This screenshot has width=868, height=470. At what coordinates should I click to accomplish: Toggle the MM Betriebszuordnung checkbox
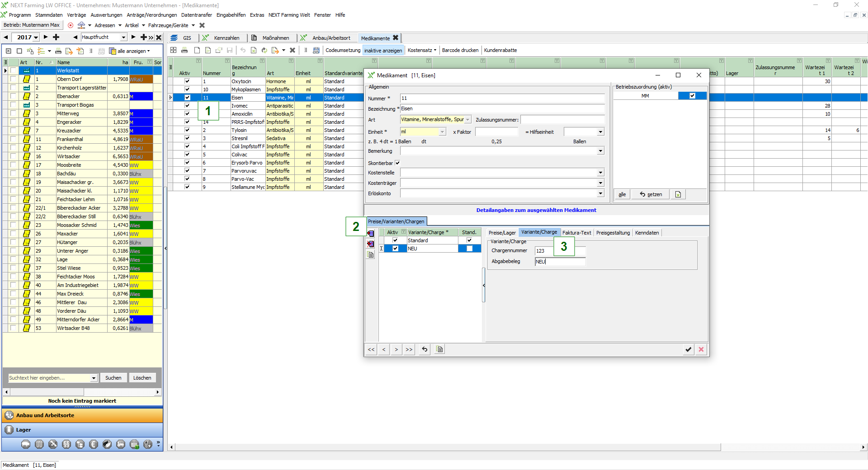pos(692,96)
